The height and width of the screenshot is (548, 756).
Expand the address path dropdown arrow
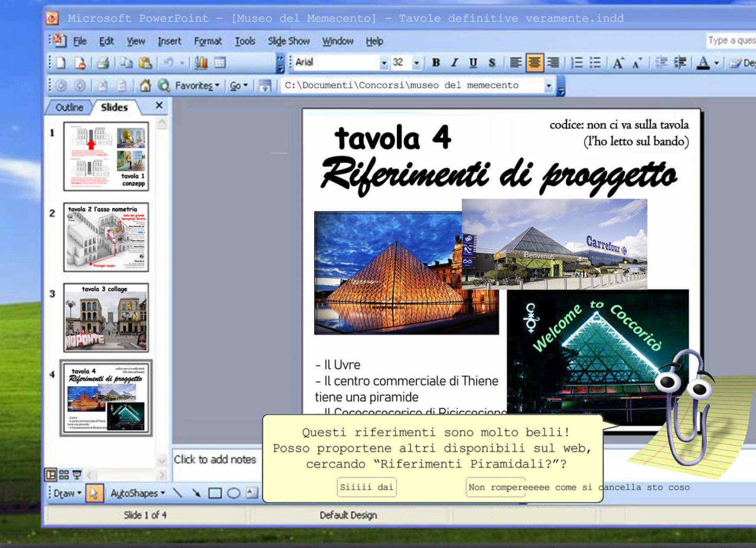tap(548, 85)
